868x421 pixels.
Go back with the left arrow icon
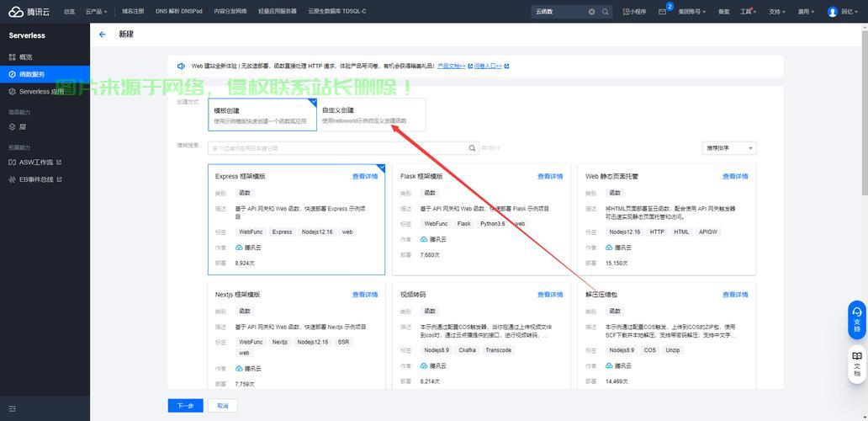(103, 35)
